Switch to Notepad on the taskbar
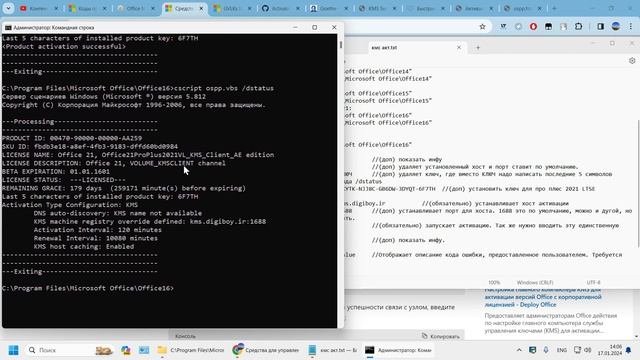Viewport: 640px width, 360px height. click(333, 350)
